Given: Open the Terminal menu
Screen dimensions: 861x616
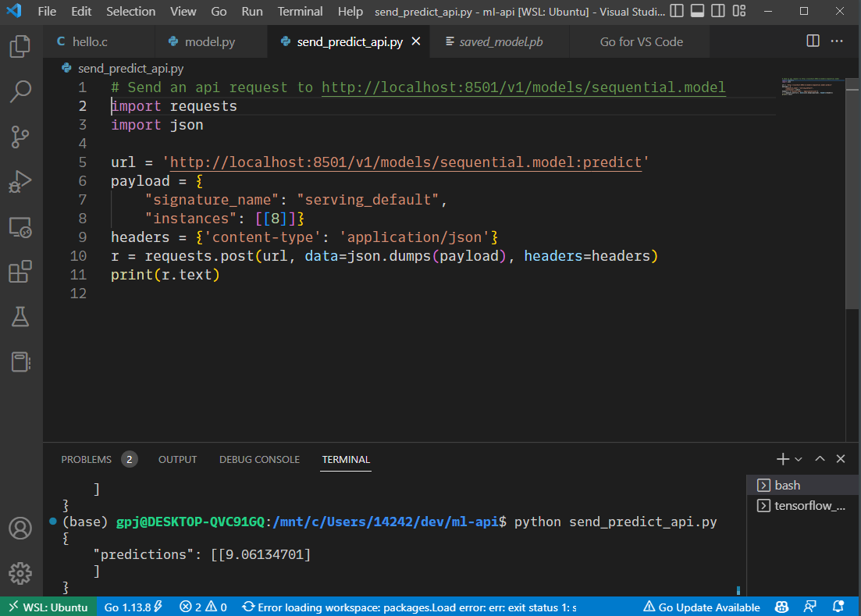Looking at the screenshot, I should click(300, 11).
